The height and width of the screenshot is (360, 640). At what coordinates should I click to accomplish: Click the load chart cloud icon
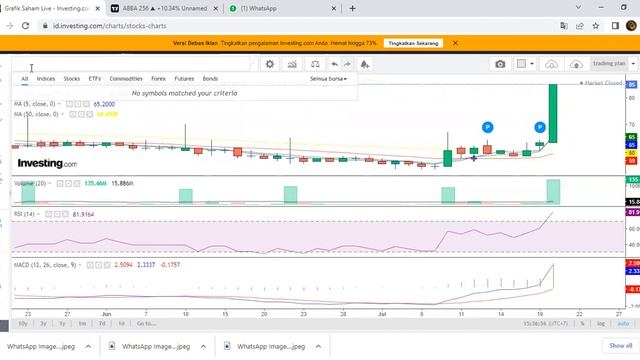tap(551, 64)
